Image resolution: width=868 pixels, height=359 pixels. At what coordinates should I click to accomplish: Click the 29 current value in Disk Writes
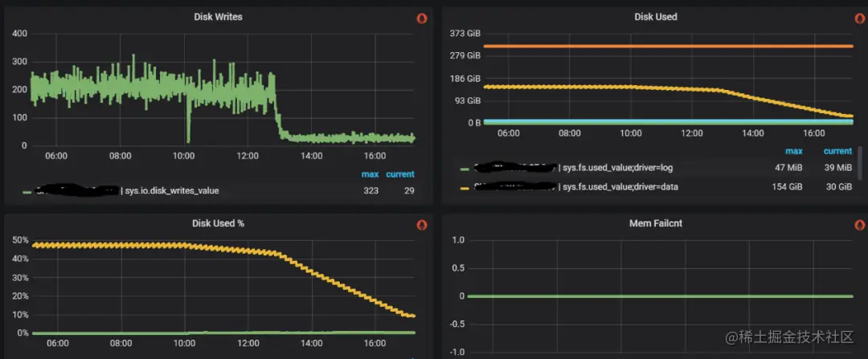click(x=408, y=191)
